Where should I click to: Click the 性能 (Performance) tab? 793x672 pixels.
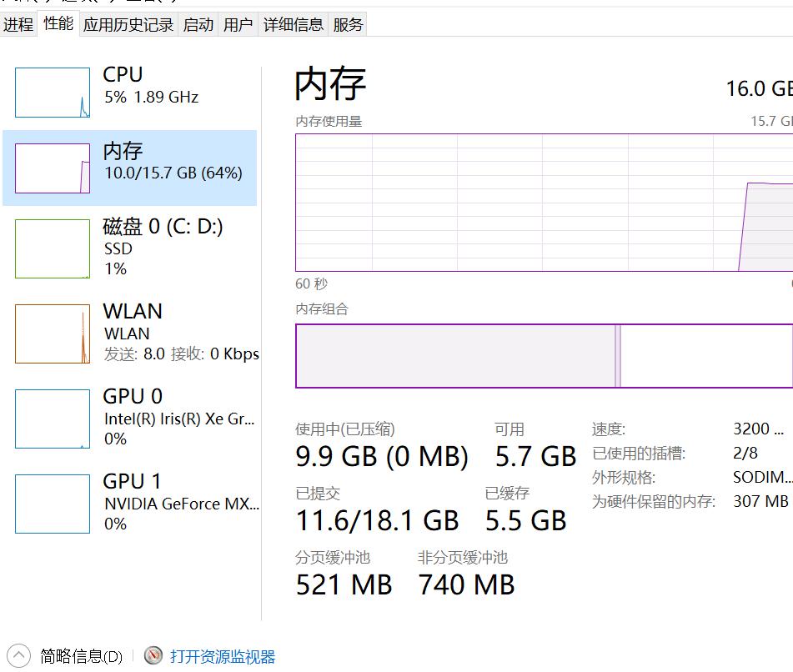click(x=57, y=24)
